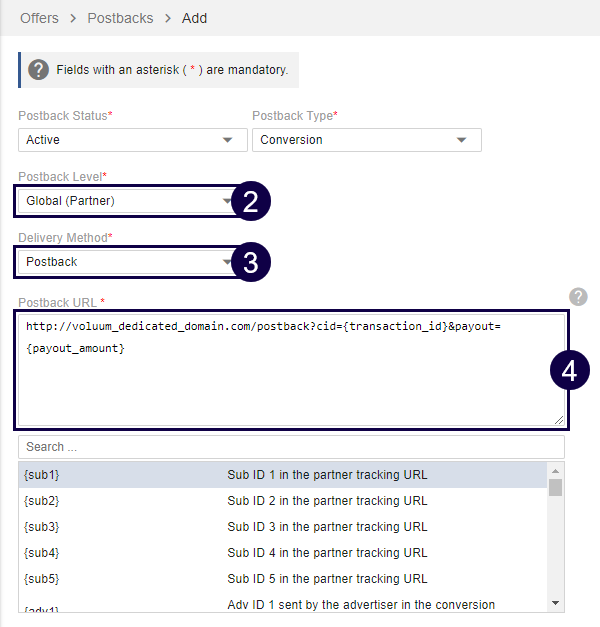
Task: Click the info icon in mandatory fields notice
Action: point(38,70)
